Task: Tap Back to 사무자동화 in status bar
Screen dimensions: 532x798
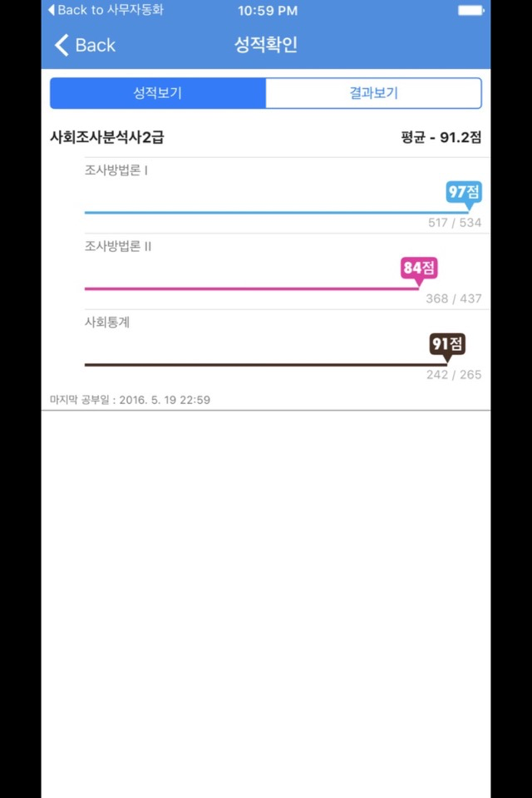Action: (x=106, y=10)
